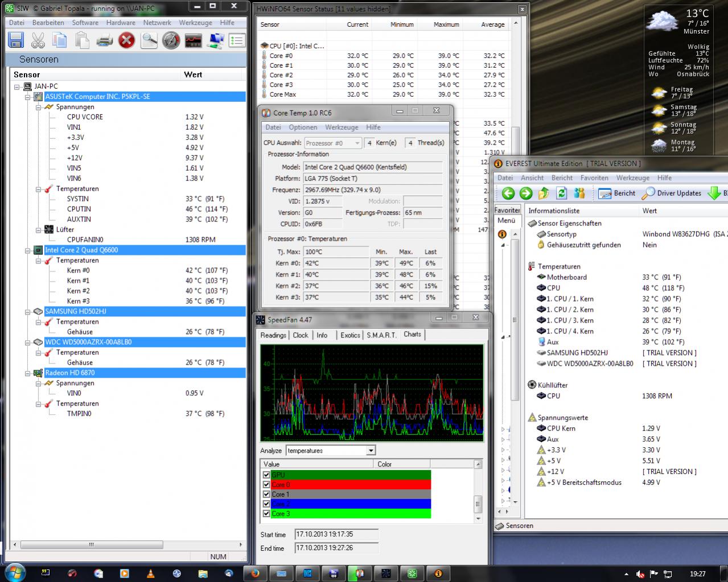Click the Clock tab in SpeedFan
The image size is (728, 582).
(301, 335)
